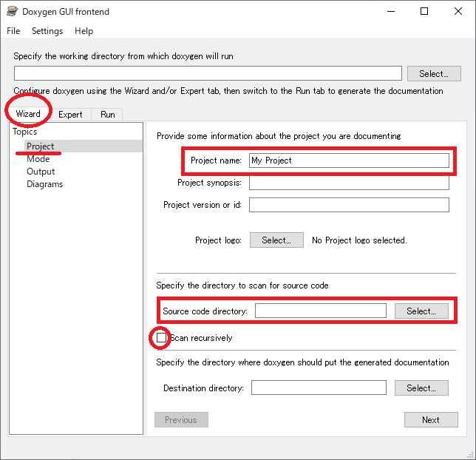Select the Diagrams topic
The width and height of the screenshot is (476, 460).
pos(45,184)
